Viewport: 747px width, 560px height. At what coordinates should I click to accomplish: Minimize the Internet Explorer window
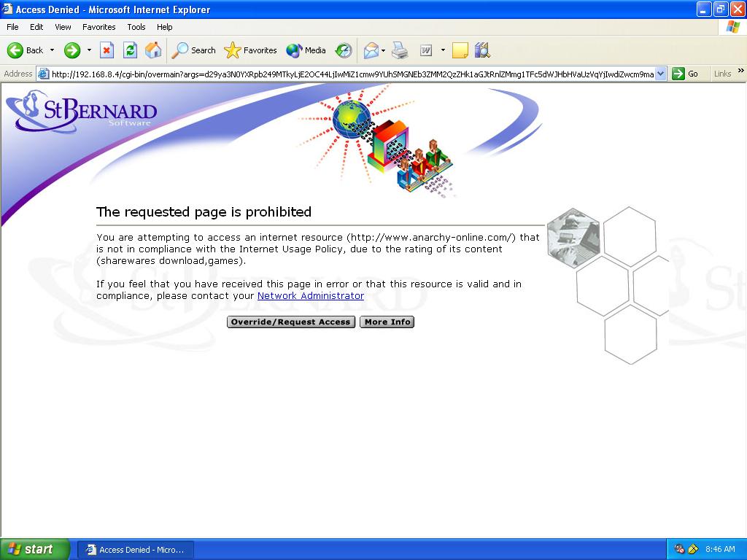coord(704,9)
